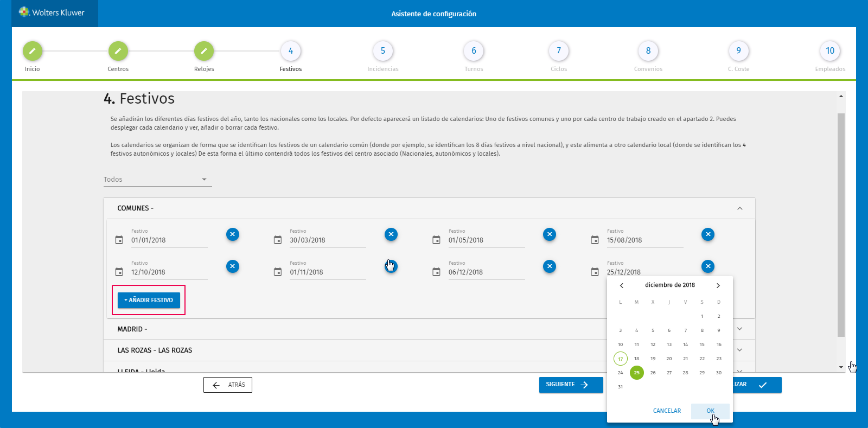Go to step 3 Relojes

pyautogui.click(x=204, y=51)
